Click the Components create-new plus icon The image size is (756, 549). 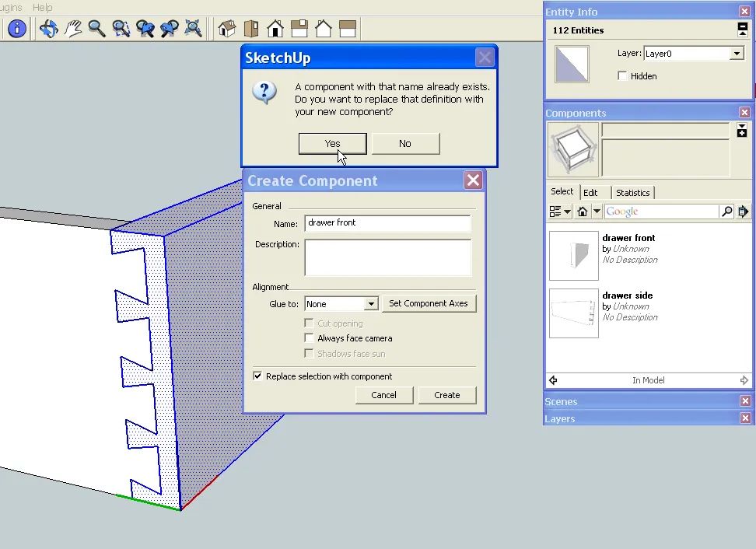tap(742, 130)
